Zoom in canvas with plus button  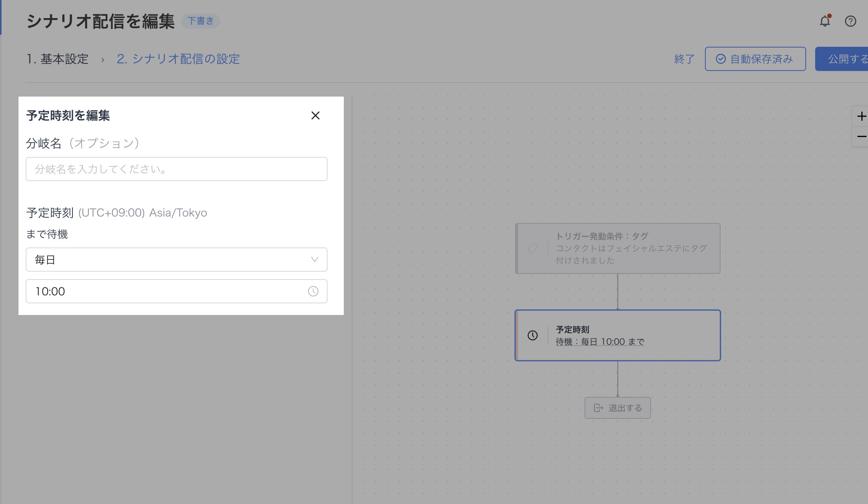[x=861, y=116]
